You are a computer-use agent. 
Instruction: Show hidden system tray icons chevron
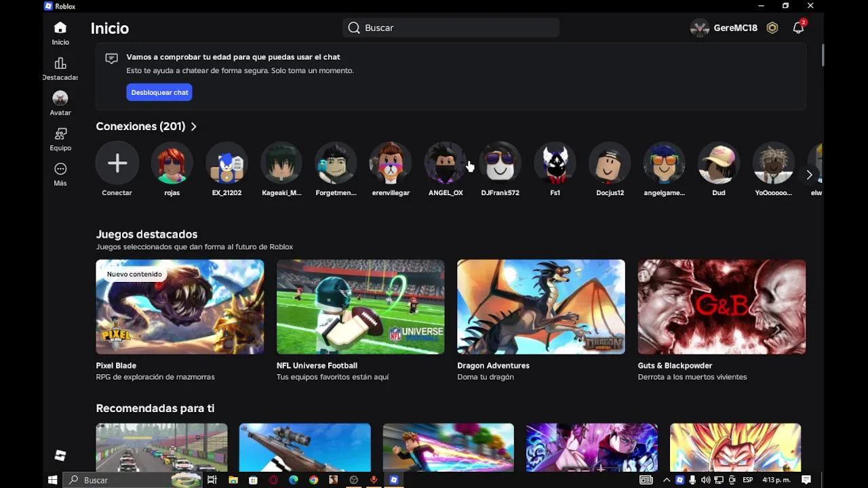coord(667,480)
